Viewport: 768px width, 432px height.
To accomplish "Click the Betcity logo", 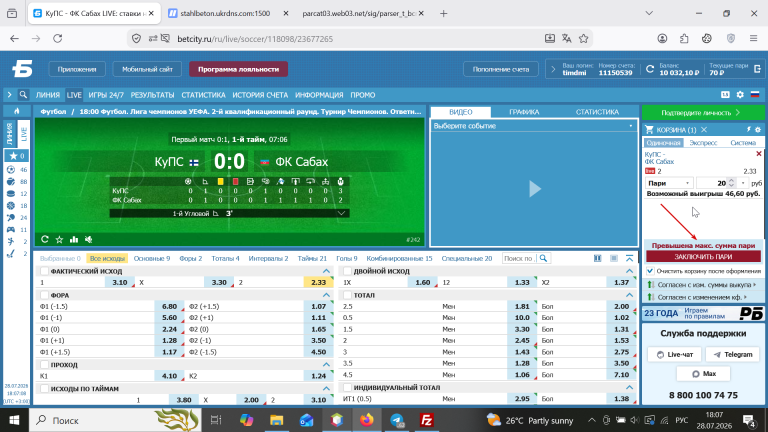I will click(22, 69).
